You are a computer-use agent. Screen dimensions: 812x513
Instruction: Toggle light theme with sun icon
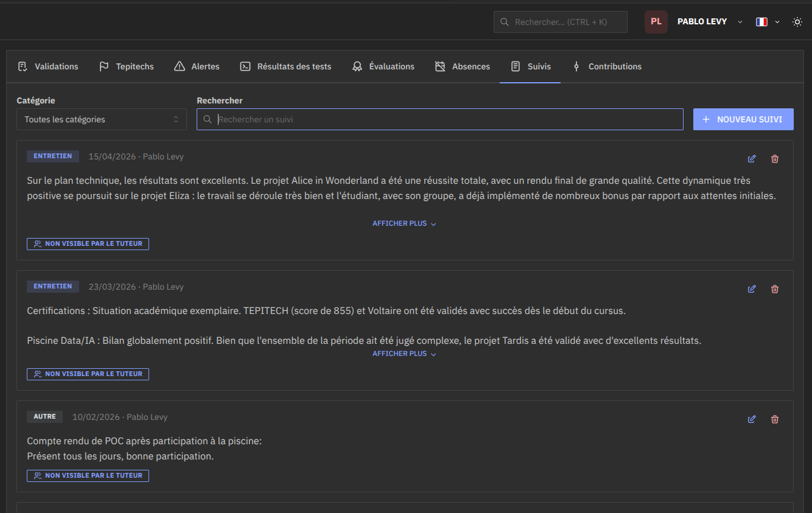tap(797, 22)
